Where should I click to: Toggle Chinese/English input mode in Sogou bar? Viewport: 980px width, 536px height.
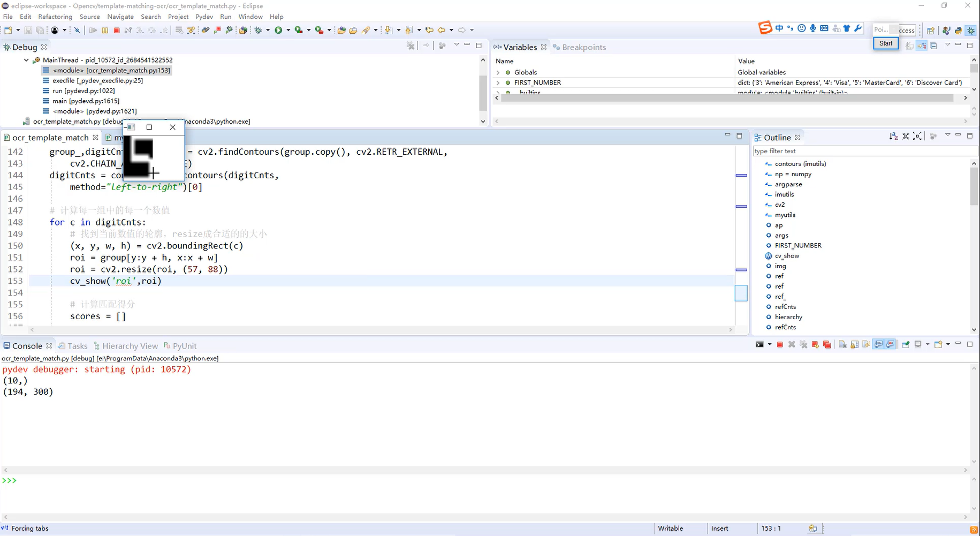tap(779, 28)
